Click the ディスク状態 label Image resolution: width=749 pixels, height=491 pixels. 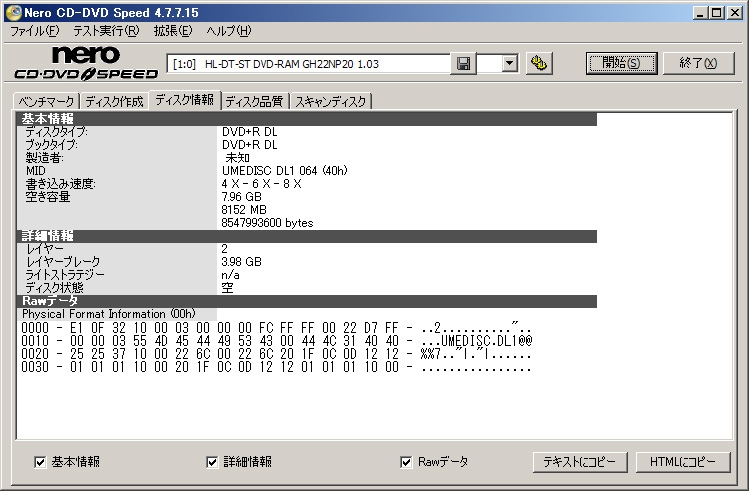click(x=54, y=288)
